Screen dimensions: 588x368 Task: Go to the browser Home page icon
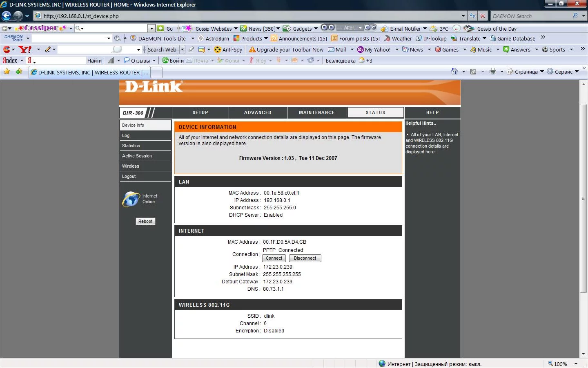point(454,72)
